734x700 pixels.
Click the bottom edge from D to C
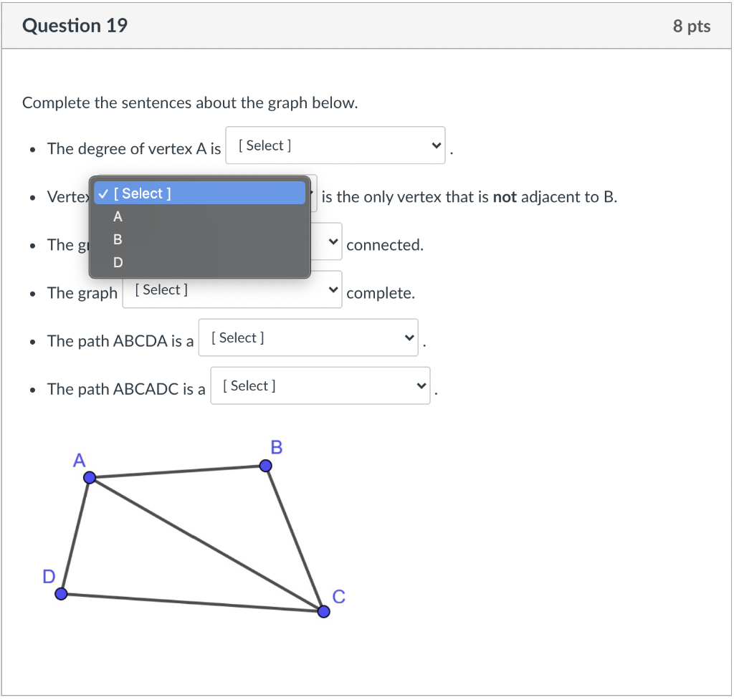(x=192, y=603)
